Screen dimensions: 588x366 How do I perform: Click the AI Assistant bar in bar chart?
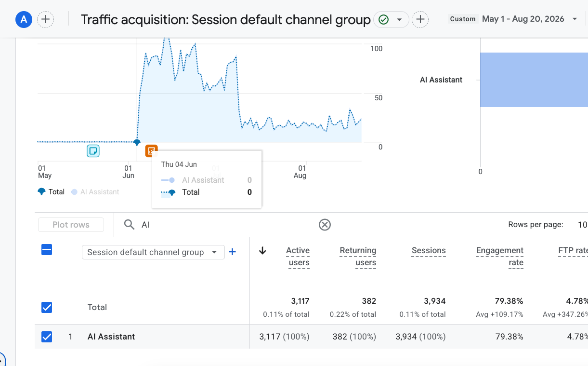(534, 80)
